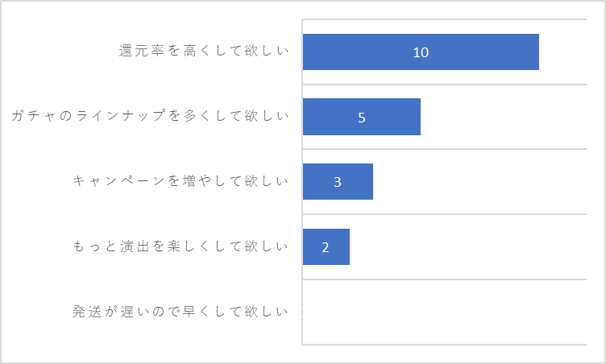Click the data label 10 text
The height and width of the screenshot is (364, 606).
[421, 52]
